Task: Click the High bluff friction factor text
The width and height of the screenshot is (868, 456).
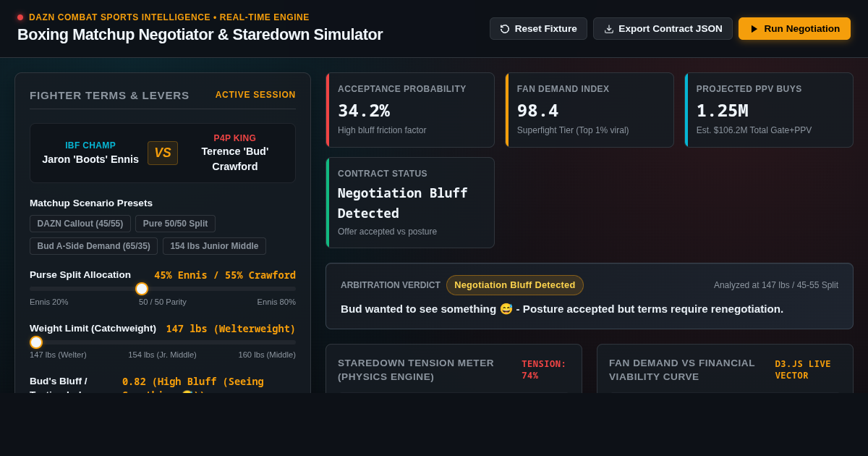Action: click(x=382, y=130)
